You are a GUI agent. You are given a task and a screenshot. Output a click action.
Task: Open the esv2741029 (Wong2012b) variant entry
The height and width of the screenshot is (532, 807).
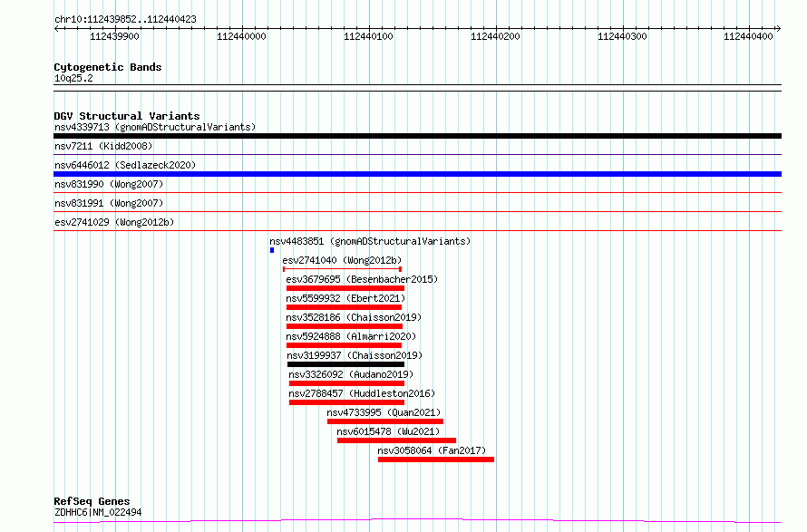click(x=114, y=222)
